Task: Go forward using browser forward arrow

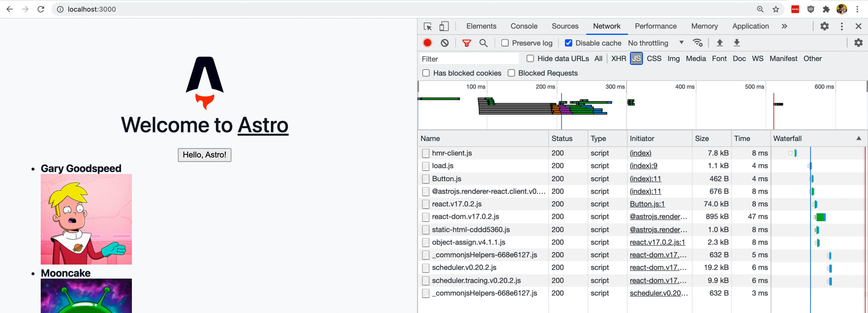Action: [25, 9]
